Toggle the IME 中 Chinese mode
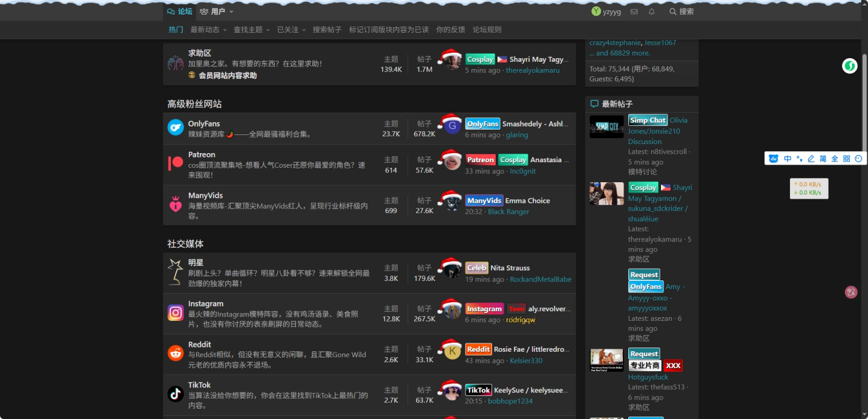 (x=787, y=159)
